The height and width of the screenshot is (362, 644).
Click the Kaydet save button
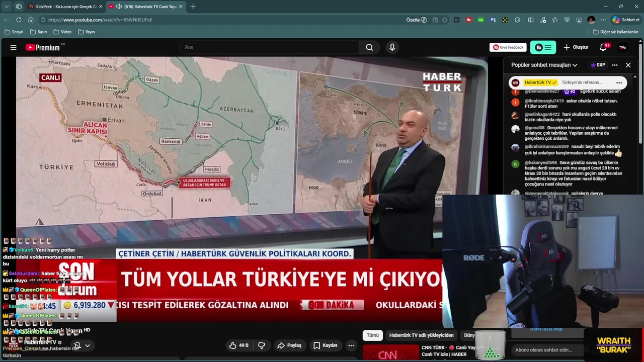click(x=325, y=345)
